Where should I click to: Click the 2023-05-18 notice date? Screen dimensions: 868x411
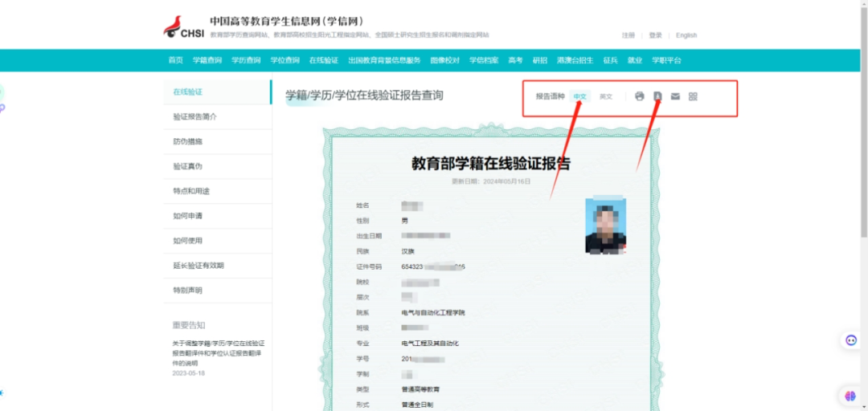point(188,373)
